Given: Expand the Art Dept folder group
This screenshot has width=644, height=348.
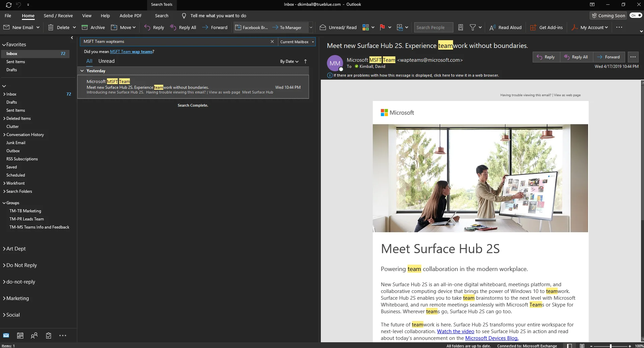Looking at the screenshot, I should tap(4, 249).
